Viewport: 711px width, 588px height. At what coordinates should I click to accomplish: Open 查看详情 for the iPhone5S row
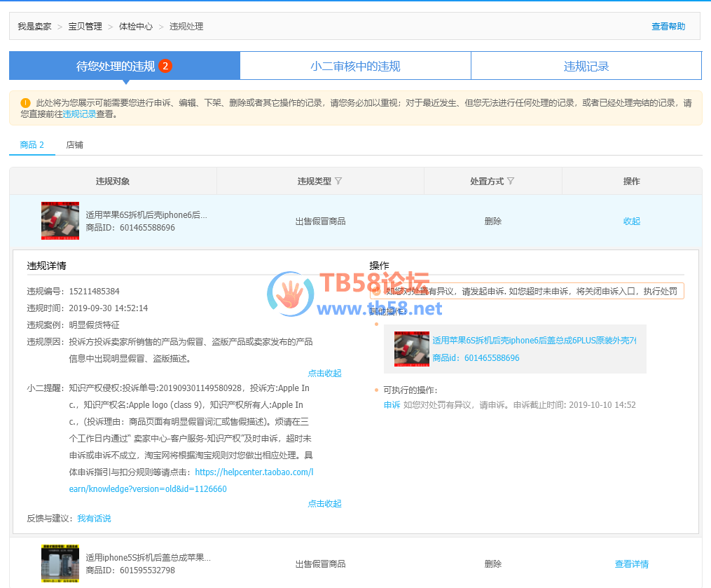(631, 564)
